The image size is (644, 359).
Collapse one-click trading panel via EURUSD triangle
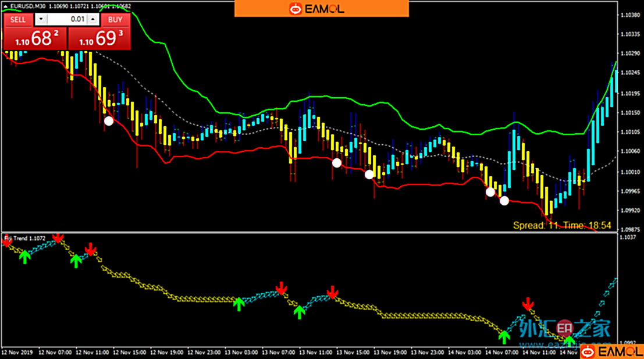coord(6,6)
